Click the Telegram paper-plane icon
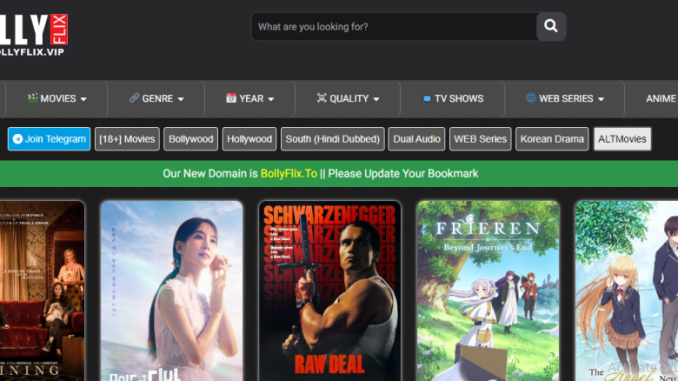 point(18,139)
